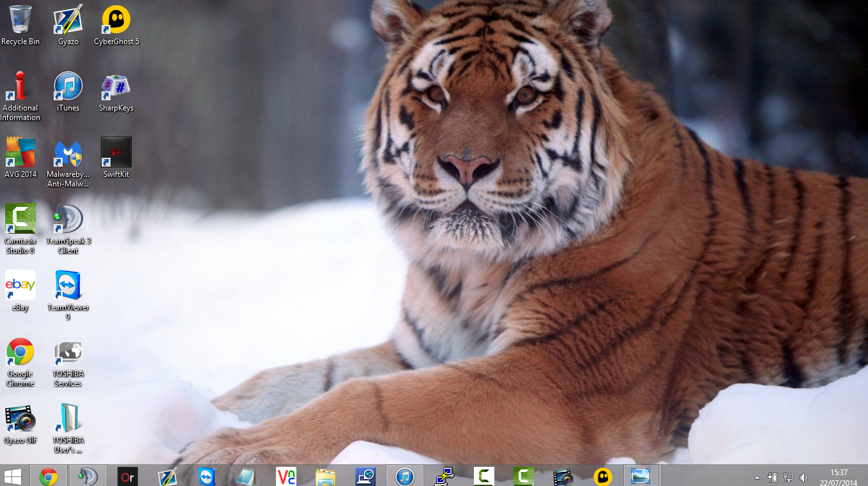The height and width of the screenshot is (486, 868).
Task: Open the Windows Start button
Action: coord(13,476)
